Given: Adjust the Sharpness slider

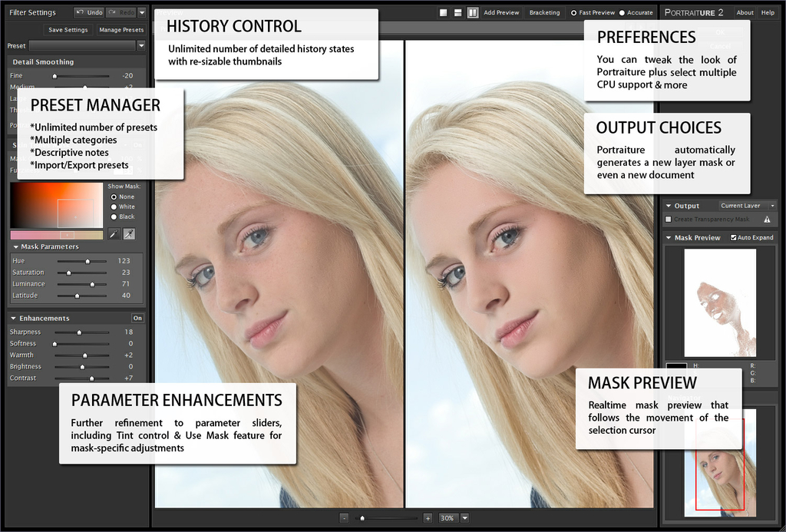Looking at the screenshot, I should click(x=81, y=332).
